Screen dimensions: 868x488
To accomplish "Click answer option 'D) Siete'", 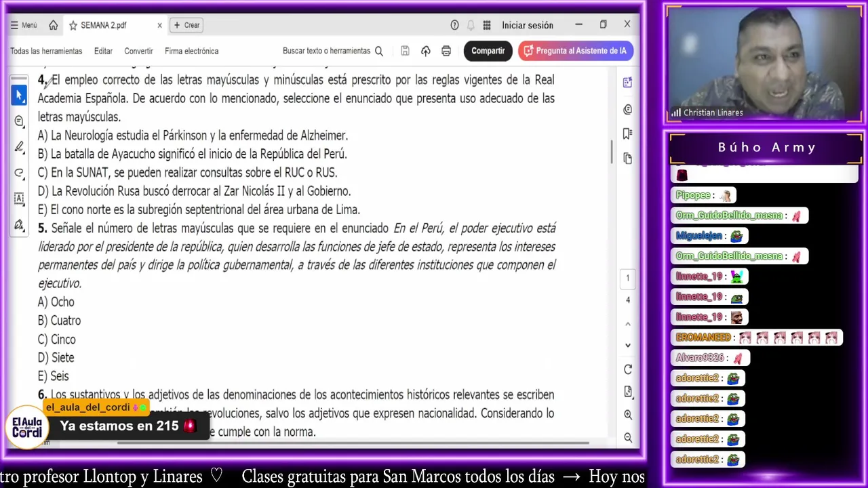I will coord(56,358).
